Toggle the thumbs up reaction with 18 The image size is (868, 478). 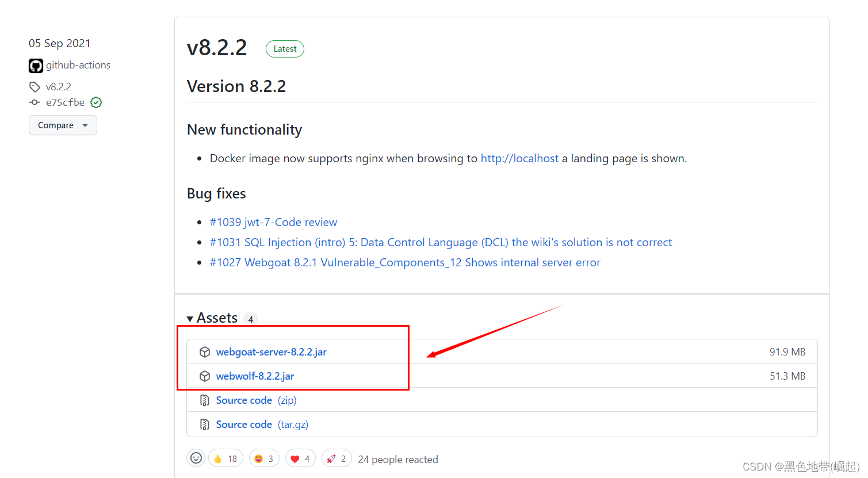tap(225, 458)
